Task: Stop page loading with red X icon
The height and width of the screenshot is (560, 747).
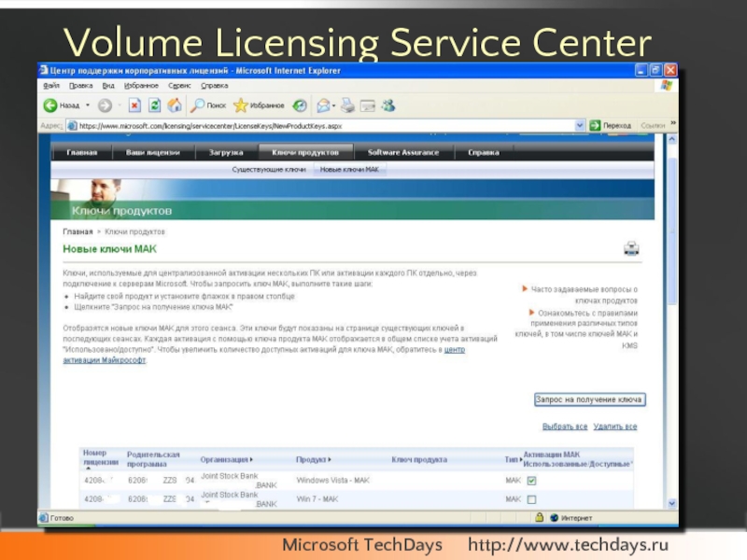Action: (134, 105)
